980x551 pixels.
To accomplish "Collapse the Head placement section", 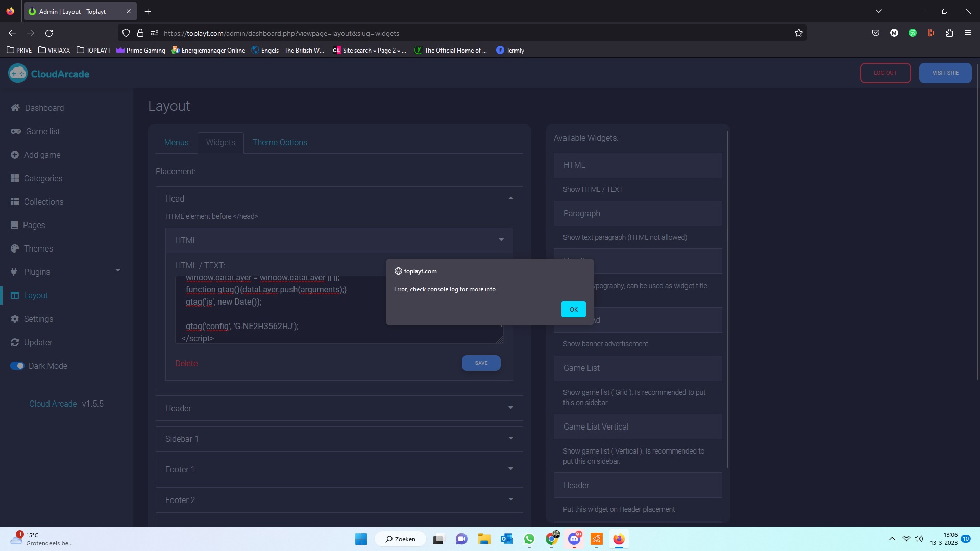I will tap(511, 198).
